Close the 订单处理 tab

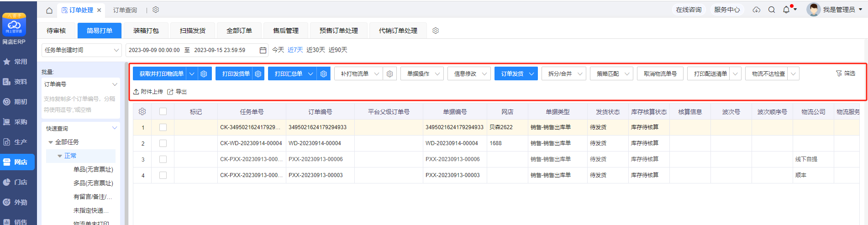(x=99, y=10)
